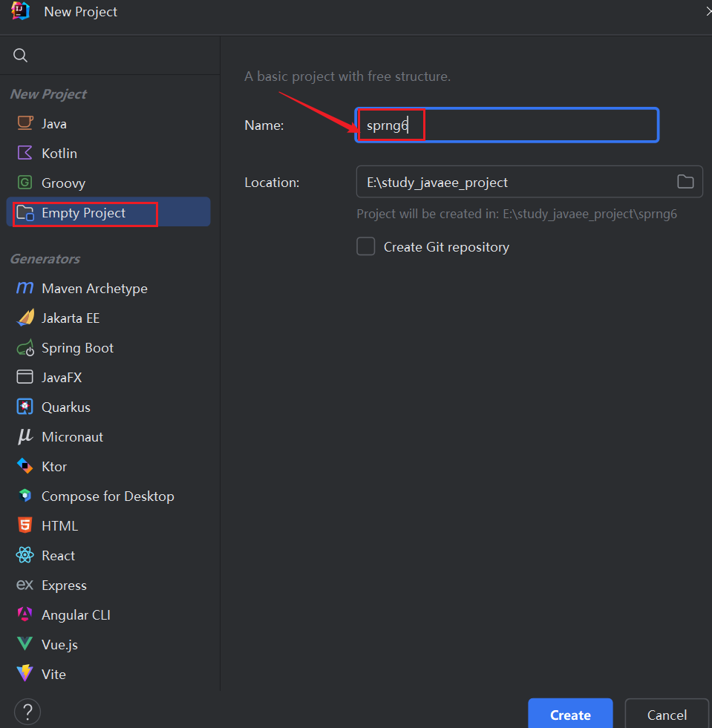The height and width of the screenshot is (728, 712).
Task: Select Quarkus generator
Action: pos(108,407)
